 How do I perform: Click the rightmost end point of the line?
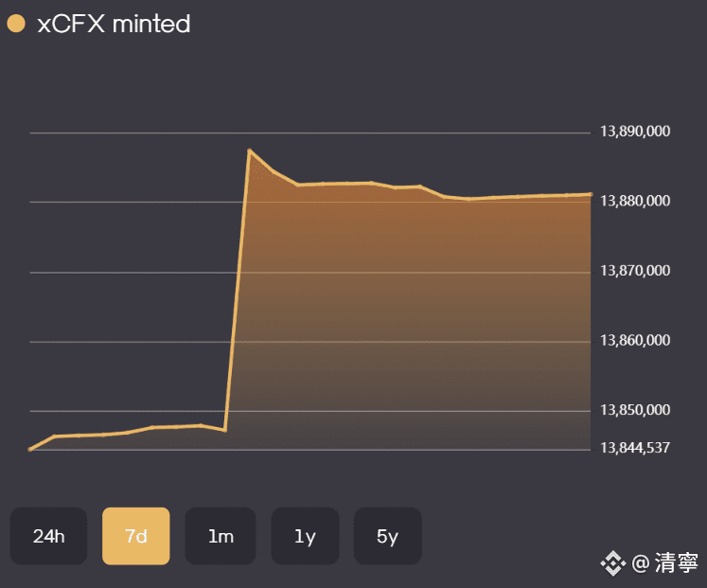591,194
